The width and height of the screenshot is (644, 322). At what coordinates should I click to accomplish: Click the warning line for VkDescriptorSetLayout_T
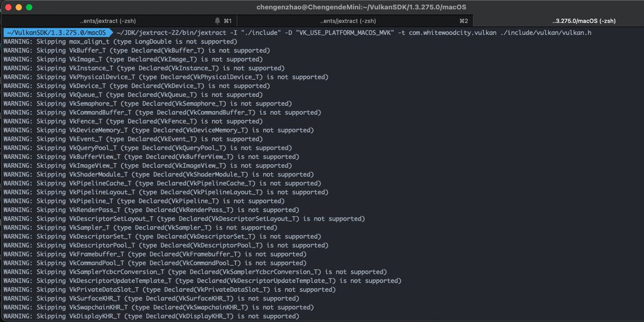(x=184, y=219)
